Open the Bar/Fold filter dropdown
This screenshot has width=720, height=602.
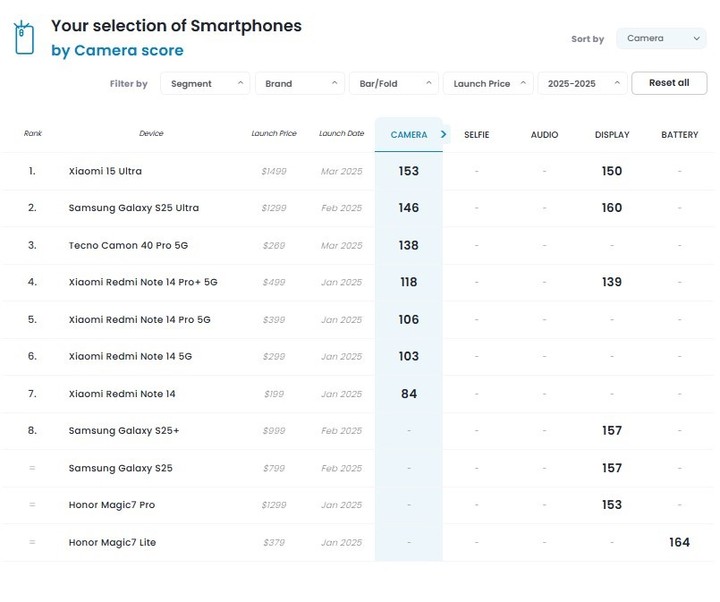coord(394,84)
